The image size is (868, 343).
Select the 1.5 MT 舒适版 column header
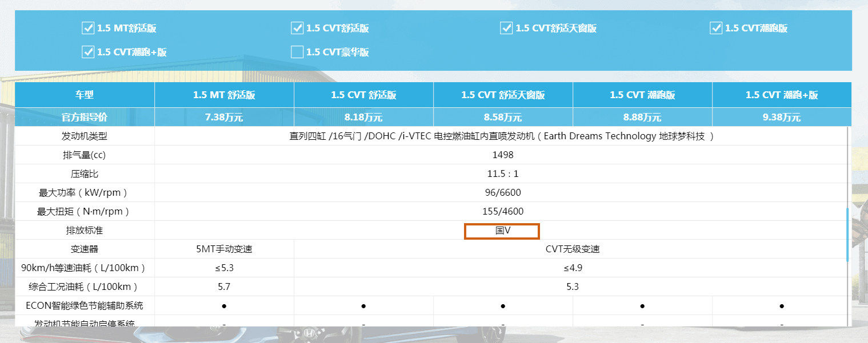pos(224,95)
